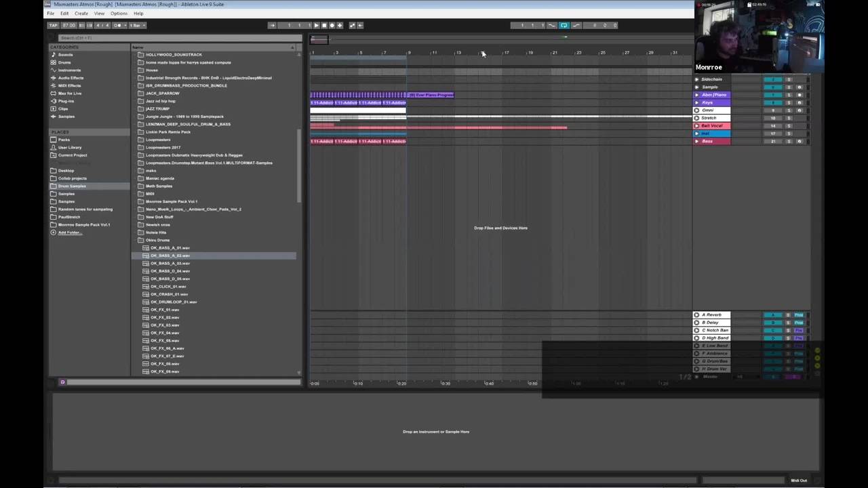Select the Audio Effects category icon
Viewport: 868px width, 488px height.
[x=54, y=78]
